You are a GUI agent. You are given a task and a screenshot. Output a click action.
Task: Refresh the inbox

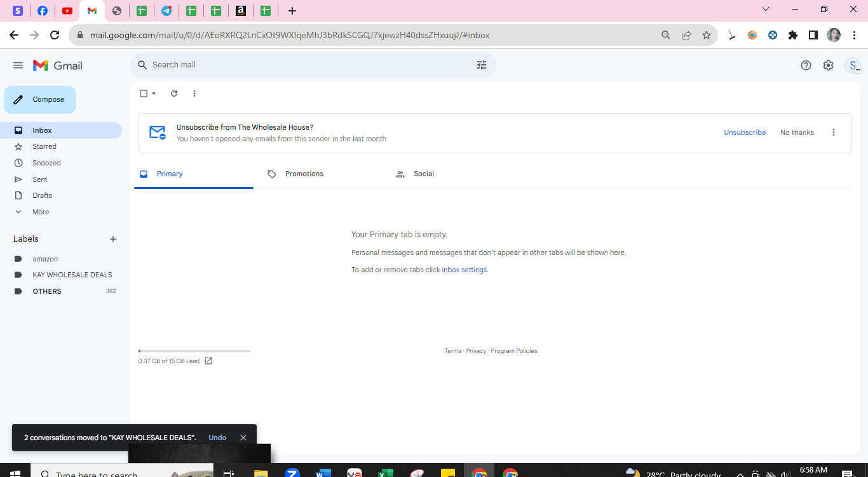tap(174, 93)
